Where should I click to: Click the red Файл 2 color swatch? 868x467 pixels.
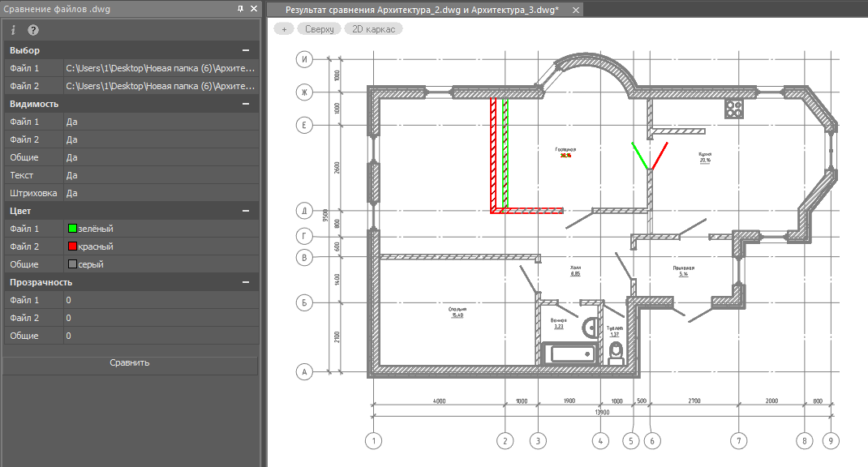72,246
